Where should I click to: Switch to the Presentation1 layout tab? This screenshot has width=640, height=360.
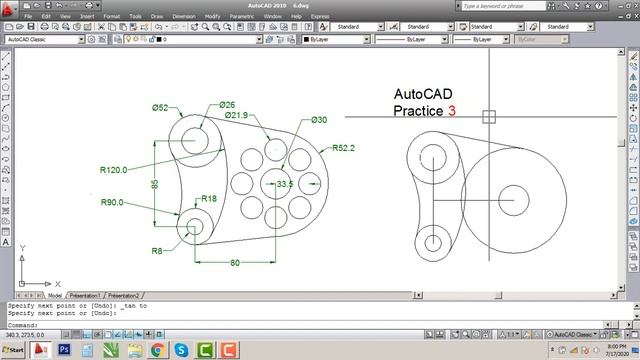85,295
